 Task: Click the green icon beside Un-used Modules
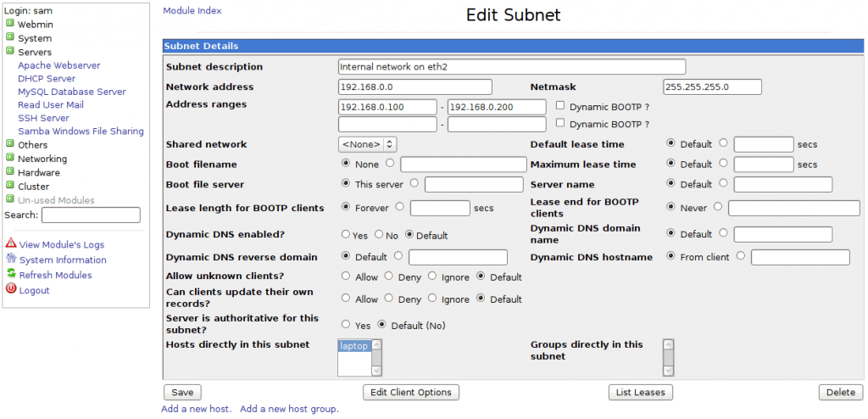click(10, 200)
